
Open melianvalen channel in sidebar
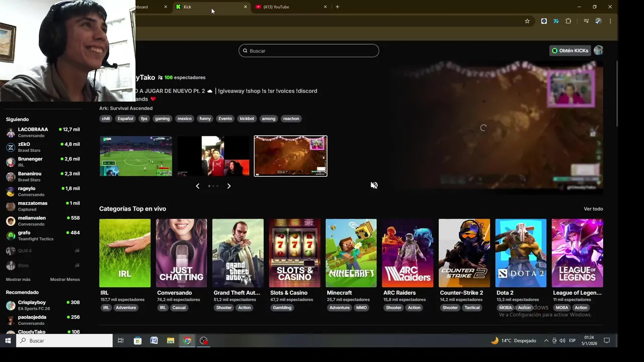coord(43,221)
